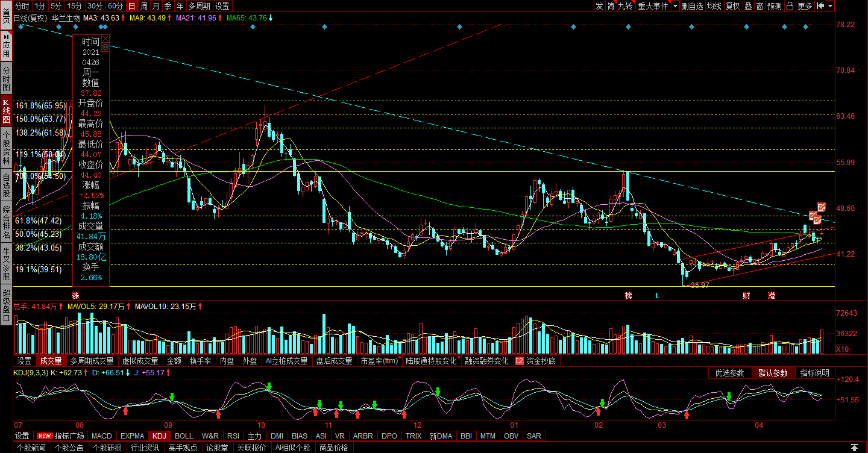The width and height of the screenshot is (868, 453).
Task: Click the 优选参数 button
Action: pyautogui.click(x=729, y=373)
